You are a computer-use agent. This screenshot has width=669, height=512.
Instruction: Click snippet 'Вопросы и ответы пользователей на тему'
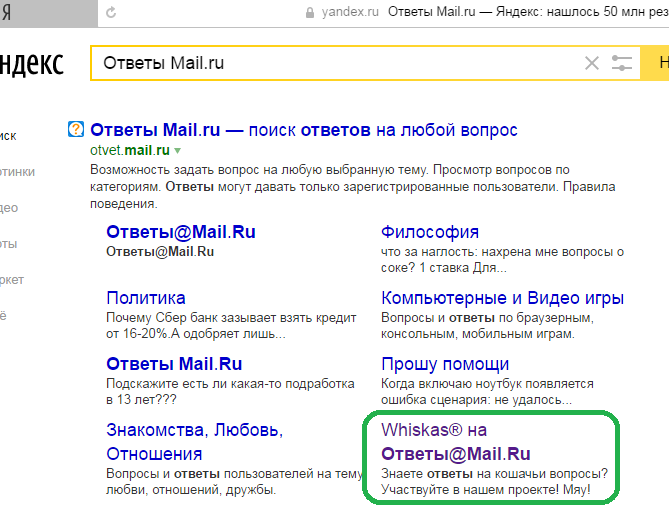(x=234, y=474)
